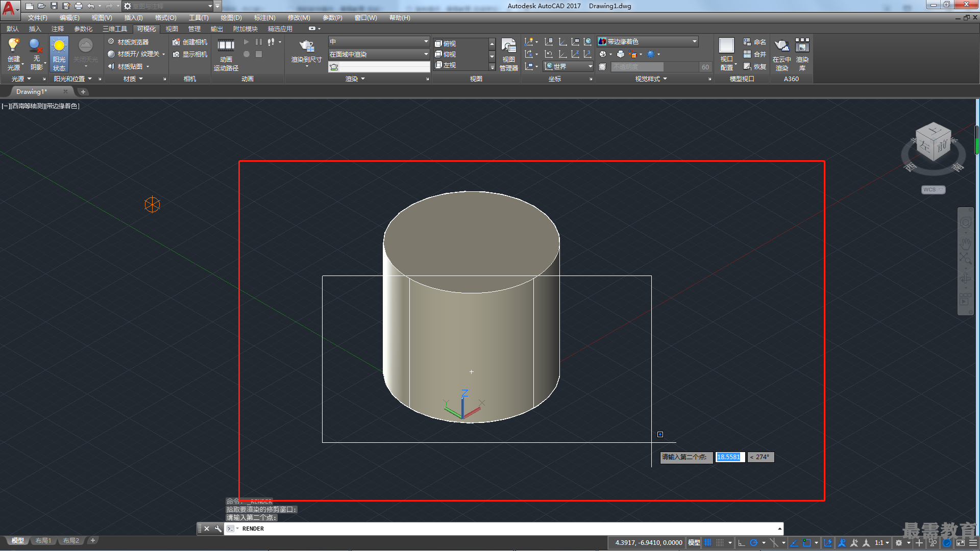Toggle Show Cameras (显示相机)

tap(190, 54)
